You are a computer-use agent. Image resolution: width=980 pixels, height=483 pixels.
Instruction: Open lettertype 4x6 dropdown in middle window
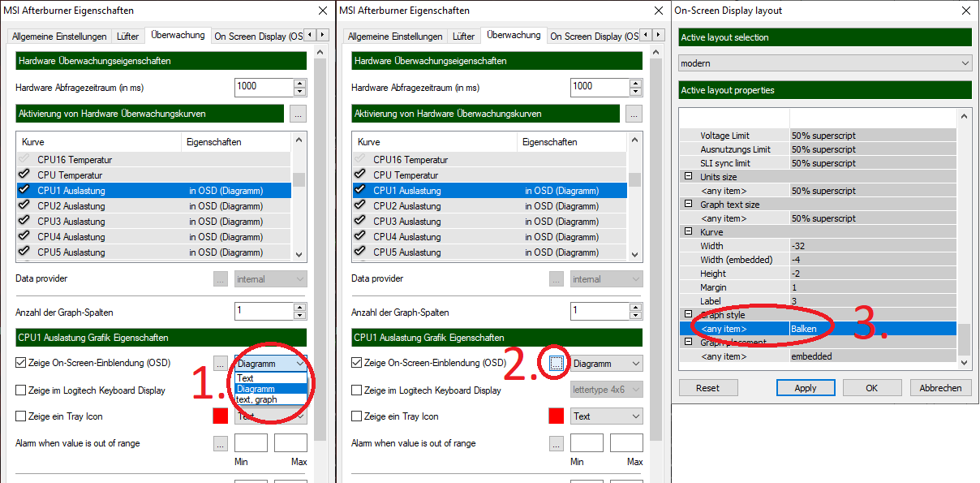coord(607,390)
